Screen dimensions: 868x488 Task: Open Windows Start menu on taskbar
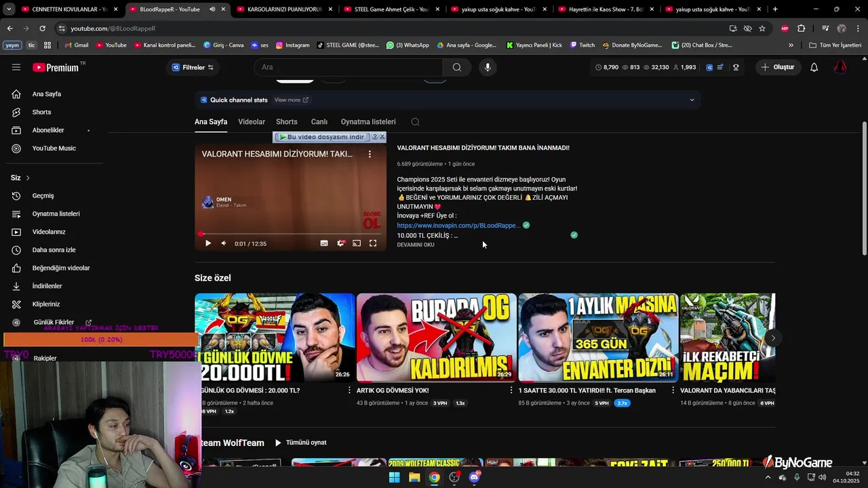pyautogui.click(x=394, y=477)
